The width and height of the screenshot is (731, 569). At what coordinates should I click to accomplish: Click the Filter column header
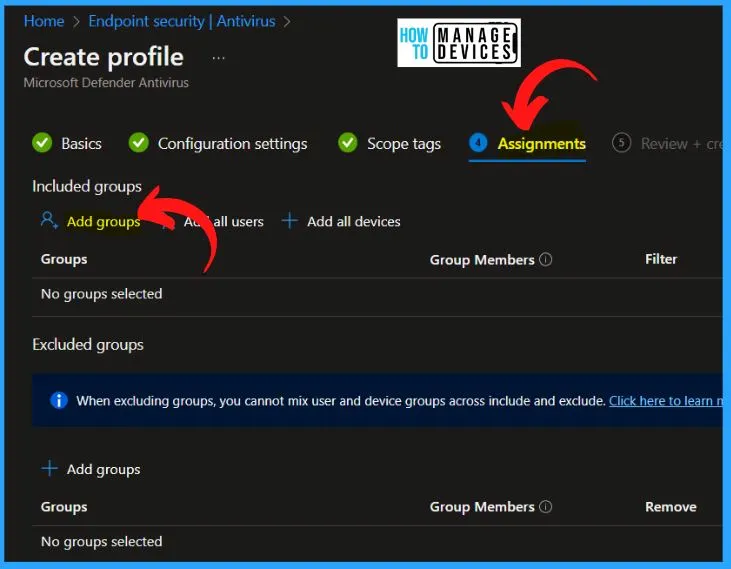(661, 259)
